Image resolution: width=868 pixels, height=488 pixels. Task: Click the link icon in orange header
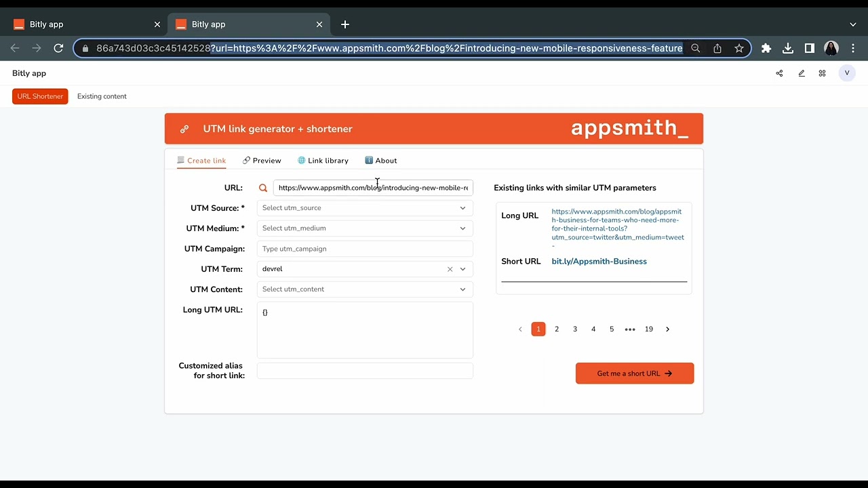pyautogui.click(x=184, y=129)
